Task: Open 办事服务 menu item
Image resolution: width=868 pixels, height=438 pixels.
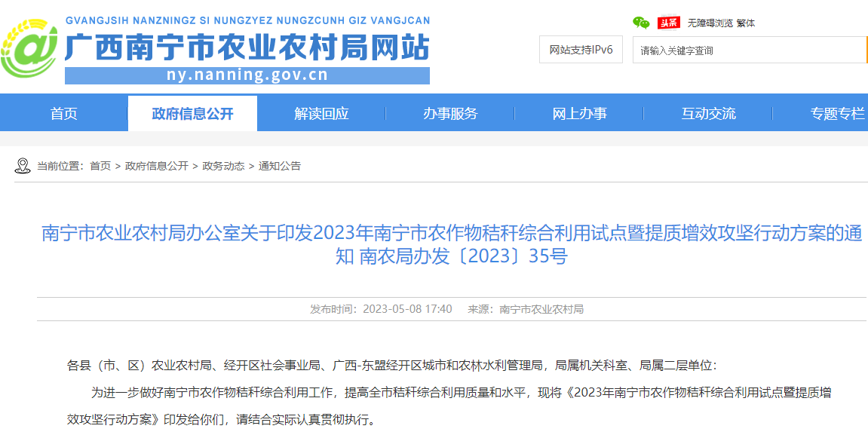Action: click(x=450, y=114)
